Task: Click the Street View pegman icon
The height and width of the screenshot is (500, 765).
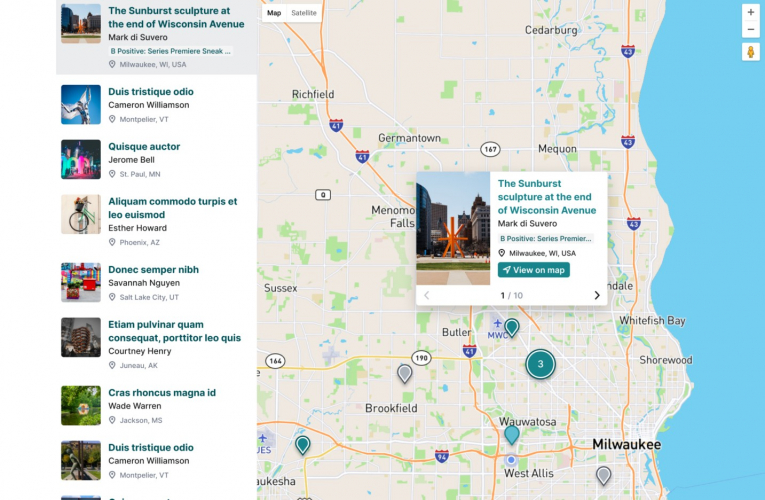Action: [x=750, y=52]
